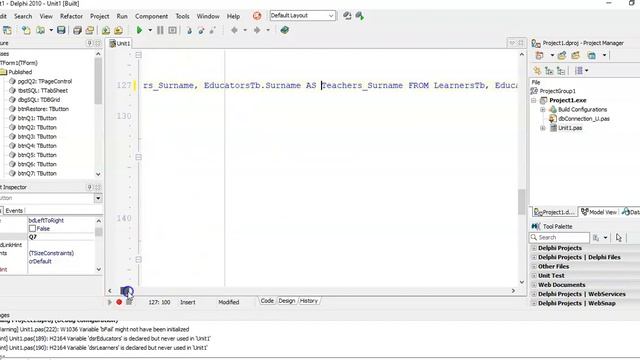Screen dimensions: 640x360
Task: Switch to the Model View tab
Action: click(599, 212)
